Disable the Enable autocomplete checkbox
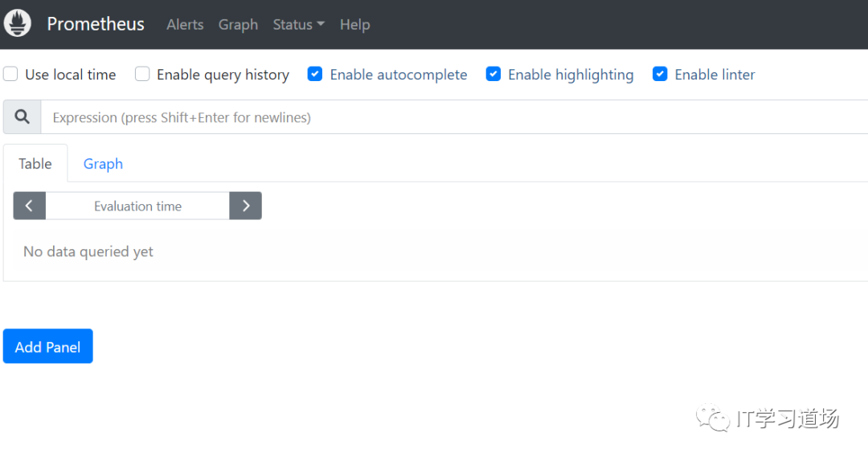868x457 pixels. (x=315, y=75)
